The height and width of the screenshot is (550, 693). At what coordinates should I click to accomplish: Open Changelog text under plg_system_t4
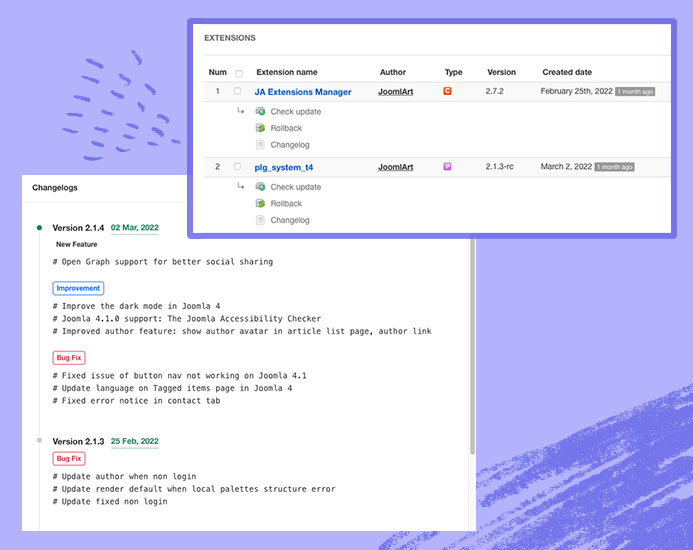[290, 220]
